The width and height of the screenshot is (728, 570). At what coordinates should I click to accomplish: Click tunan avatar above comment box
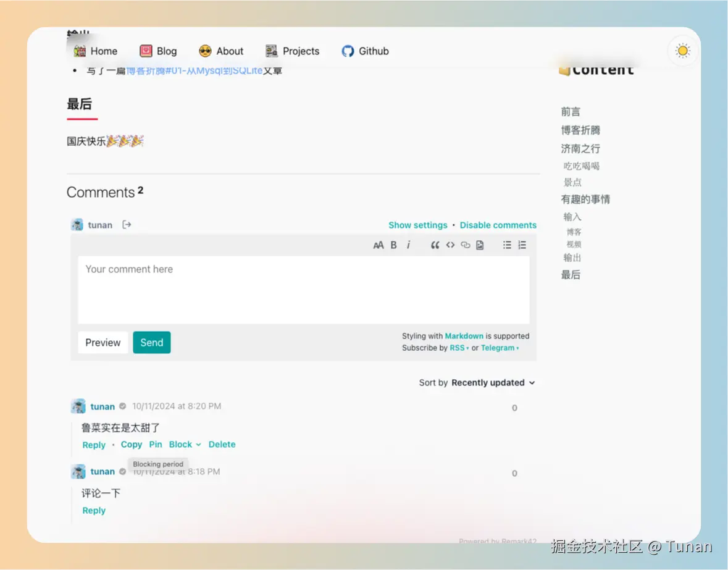(x=77, y=225)
